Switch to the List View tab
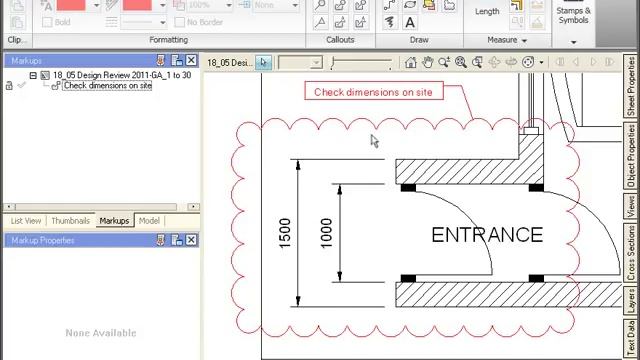This screenshot has width=640, height=360. (x=26, y=221)
